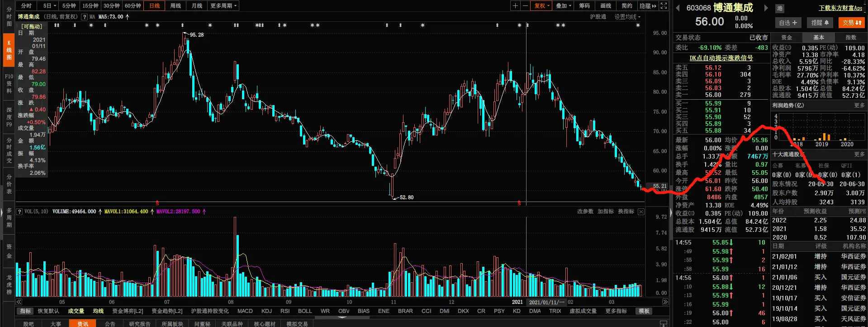Toggle 沪股通 overlay option

pos(598,17)
